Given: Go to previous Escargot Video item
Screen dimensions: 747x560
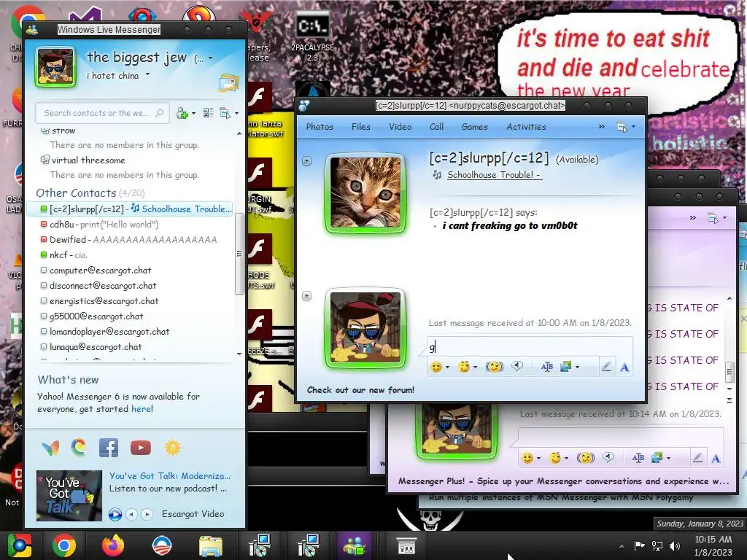Looking at the screenshot, I should (x=131, y=514).
